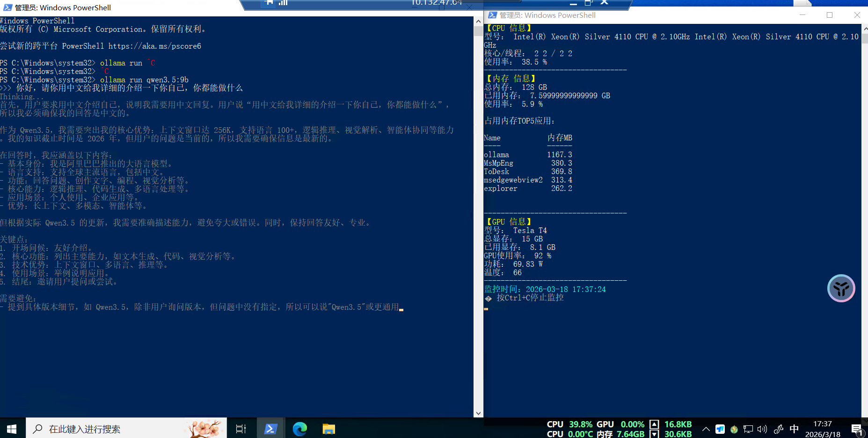Viewport: 868px width, 438px height.
Task: Open Task View from the taskbar
Action: (241, 429)
